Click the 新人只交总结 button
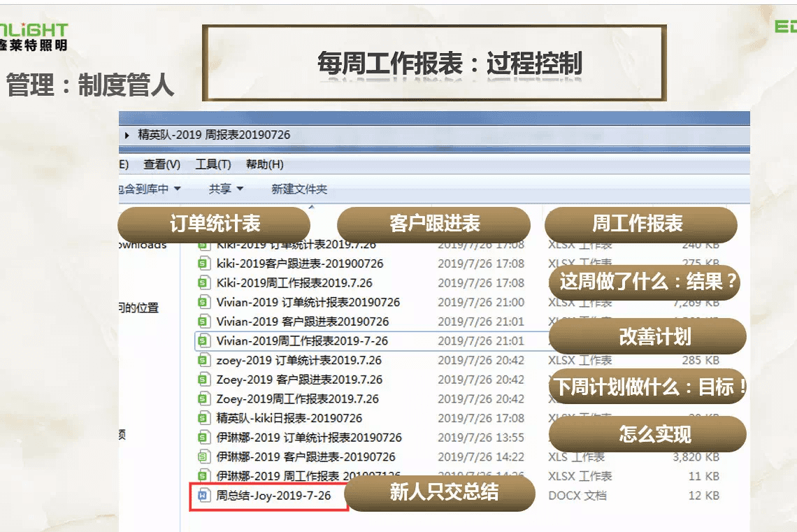The image size is (797, 532). point(440,492)
